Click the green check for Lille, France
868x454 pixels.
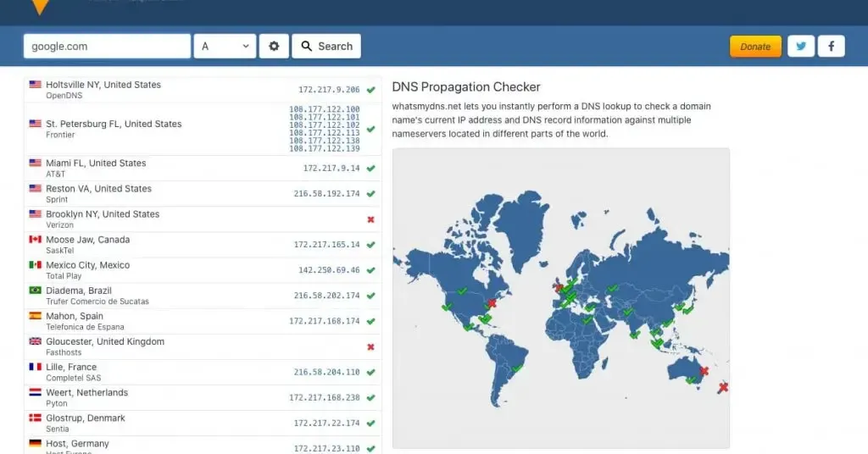[x=371, y=372]
